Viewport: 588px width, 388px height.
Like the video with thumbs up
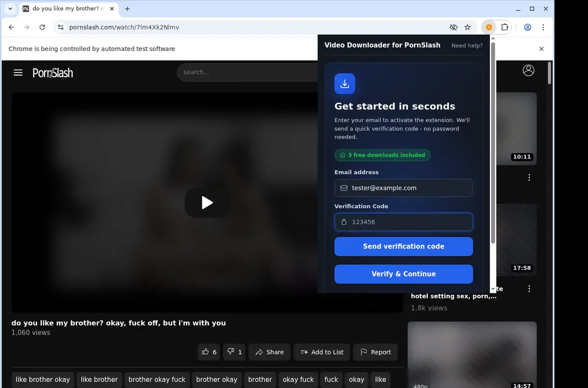(209, 352)
